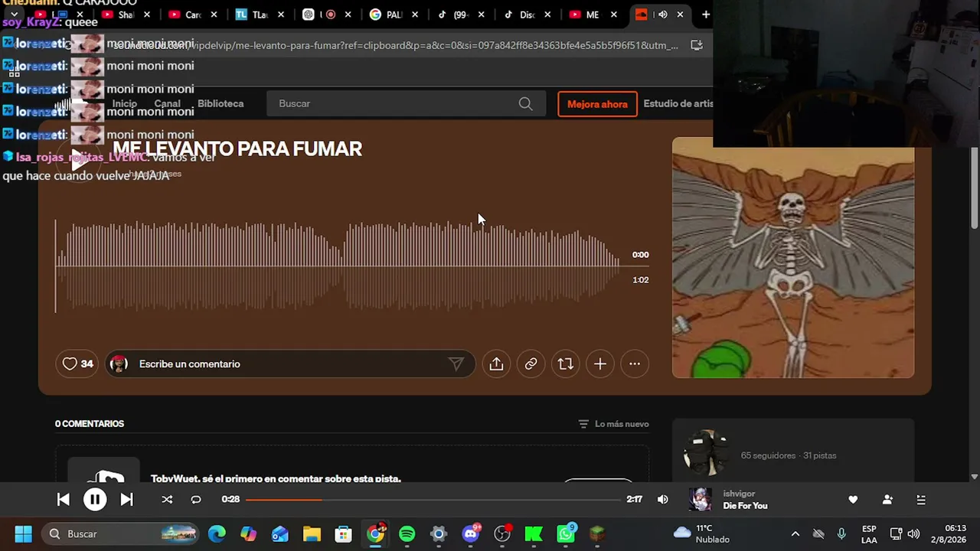Screen dimensions: 980x551
Task: Copy the track link with the chain icon
Action: pos(531,364)
